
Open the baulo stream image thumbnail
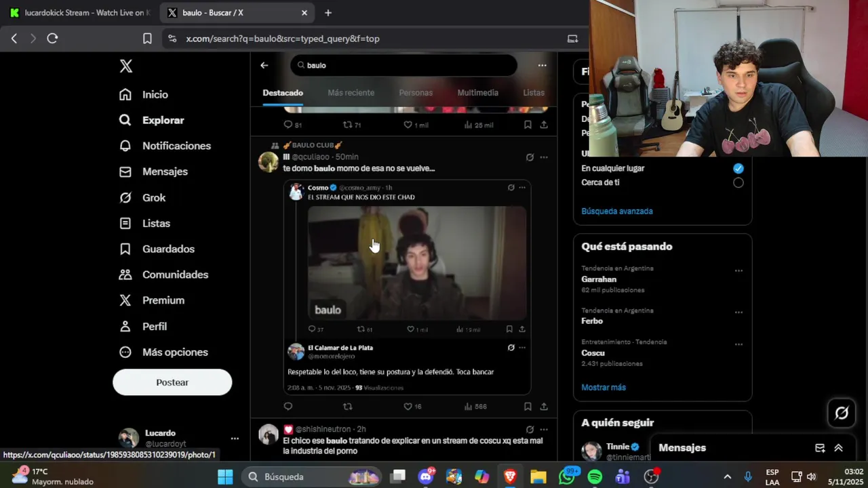(417, 263)
